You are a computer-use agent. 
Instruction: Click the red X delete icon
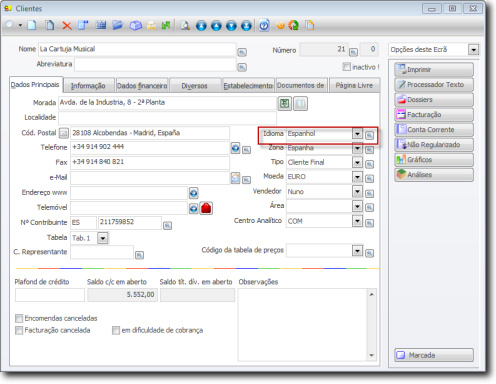coord(67,26)
